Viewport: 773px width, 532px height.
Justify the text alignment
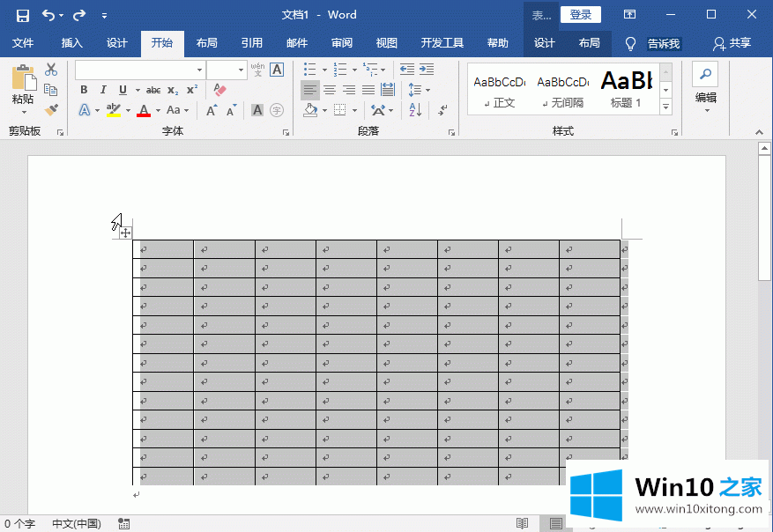click(368, 90)
